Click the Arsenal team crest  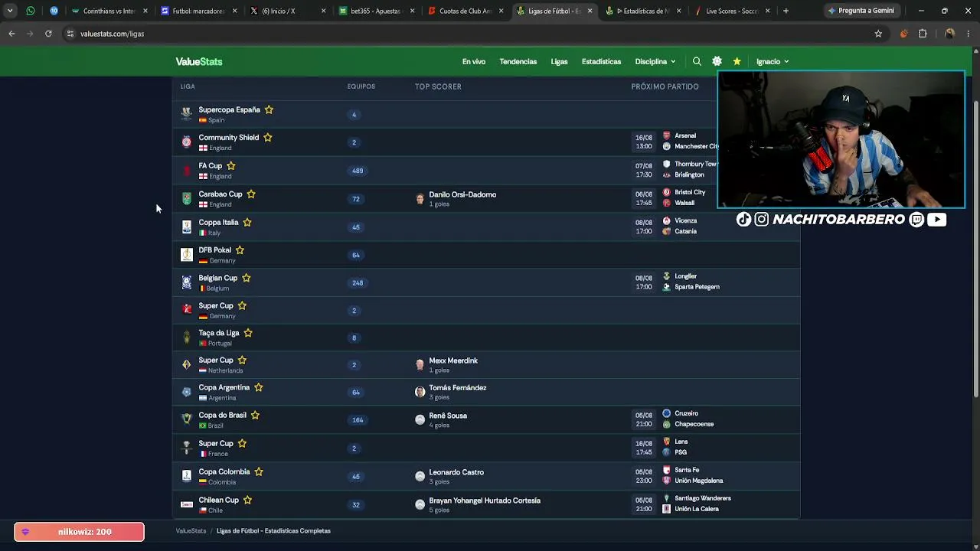click(666, 135)
